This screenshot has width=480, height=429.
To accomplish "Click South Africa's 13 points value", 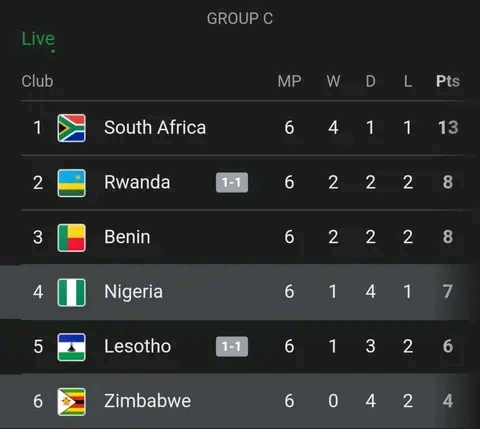I will click(x=448, y=127).
